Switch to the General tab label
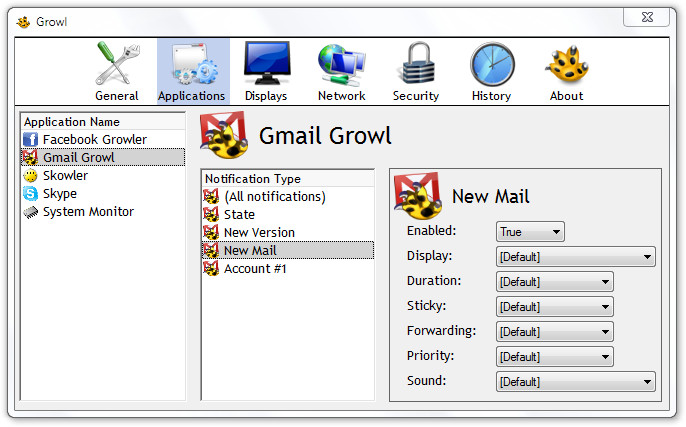 click(117, 96)
